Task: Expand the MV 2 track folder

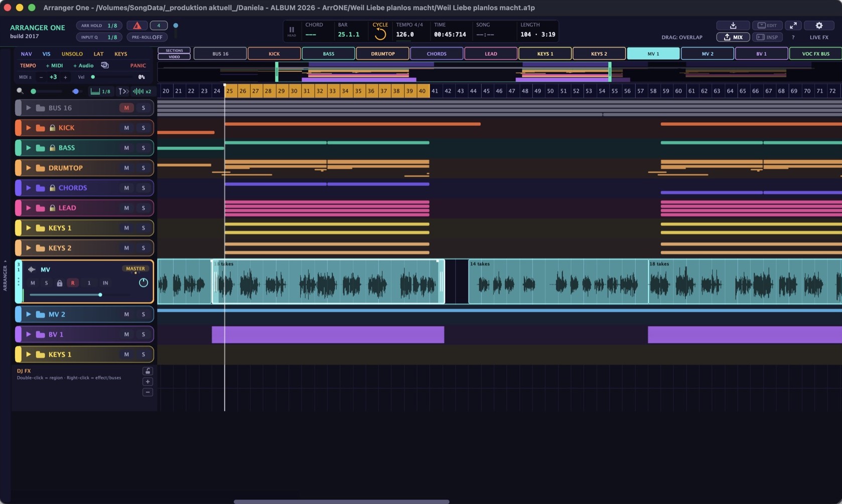Action: click(29, 314)
